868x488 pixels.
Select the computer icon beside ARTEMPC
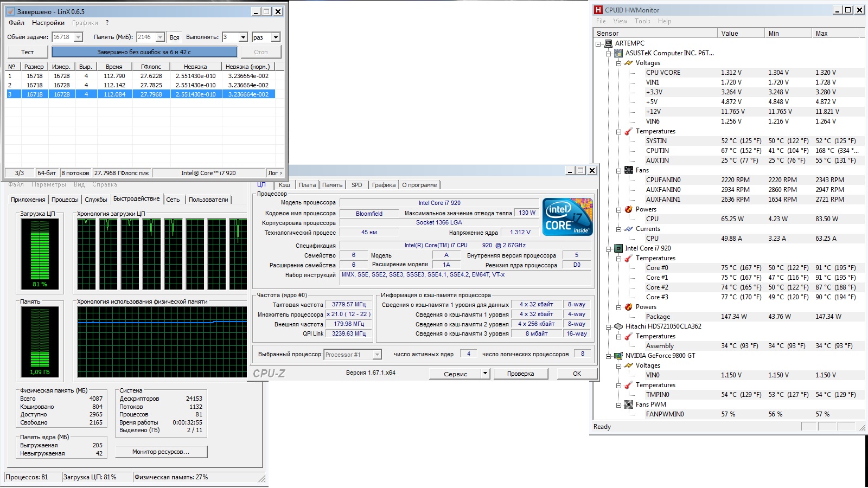coord(609,43)
